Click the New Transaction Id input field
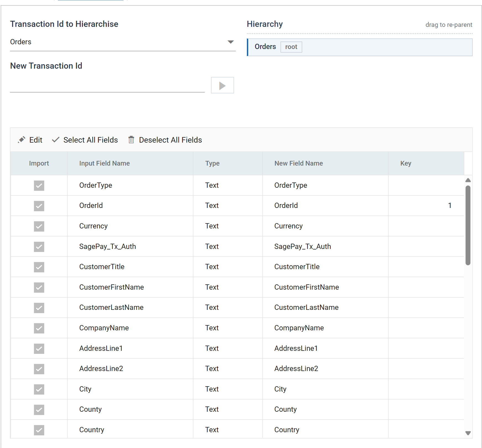Viewport: 482px width, 448px height. click(x=107, y=86)
